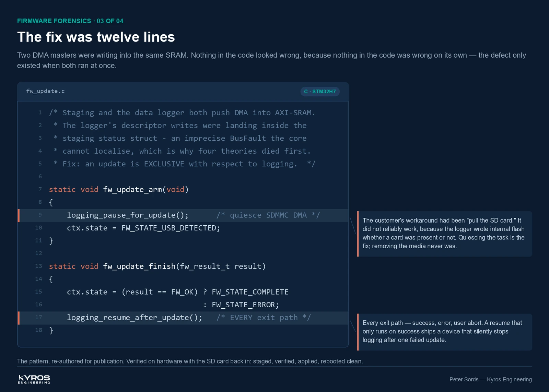Viewport: 549px width, 392px height.
Task: Click the 'ctx.state = FW_STATE_USB_DETECTED;' line
Action: point(143,228)
